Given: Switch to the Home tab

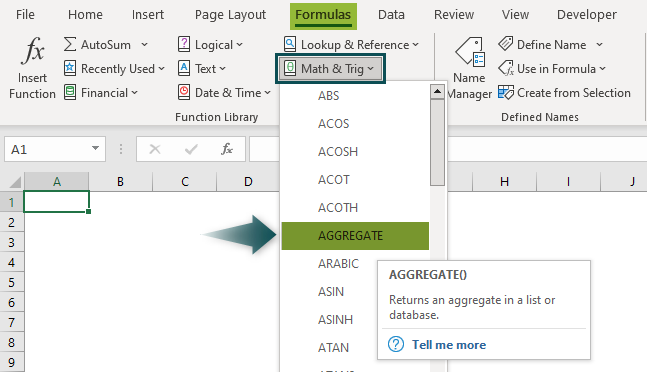Looking at the screenshot, I should (85, 14).
